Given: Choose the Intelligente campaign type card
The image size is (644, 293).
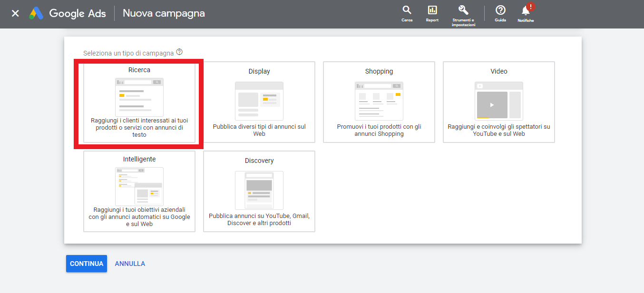Looking at the screenshot, I should (x=139, y=191).
